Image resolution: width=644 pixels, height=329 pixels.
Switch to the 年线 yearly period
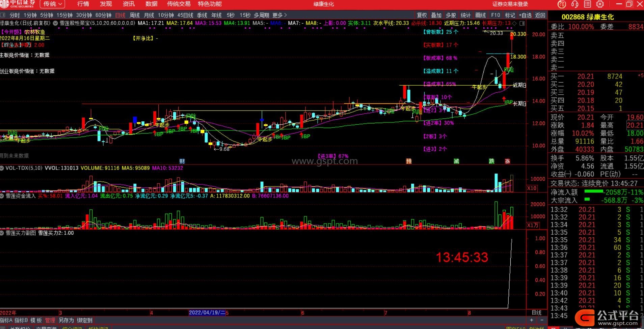(216, 15)
